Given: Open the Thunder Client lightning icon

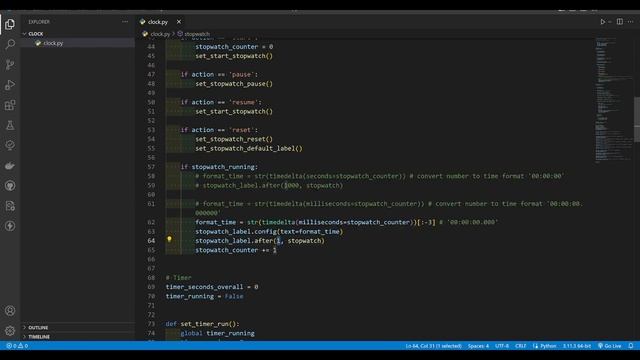Looking at the screenshot, I should (x=10, y=226).
